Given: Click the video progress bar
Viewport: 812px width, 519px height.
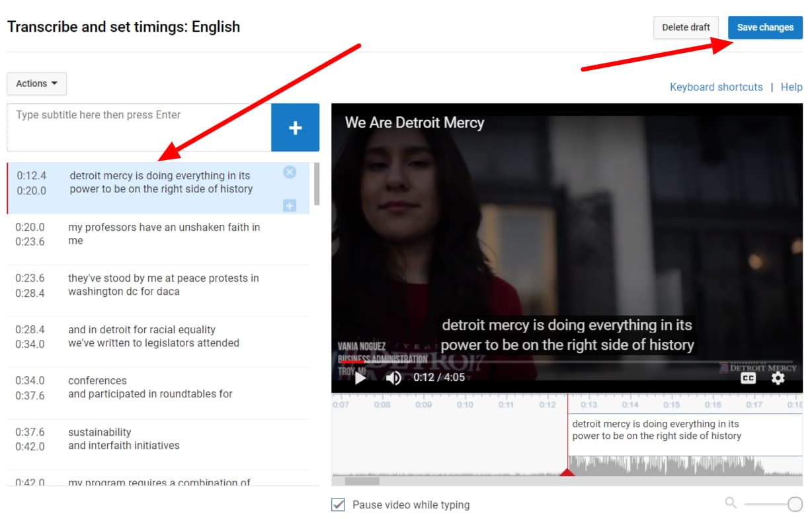Looking at the screenshot, I should tap(567, 362).
